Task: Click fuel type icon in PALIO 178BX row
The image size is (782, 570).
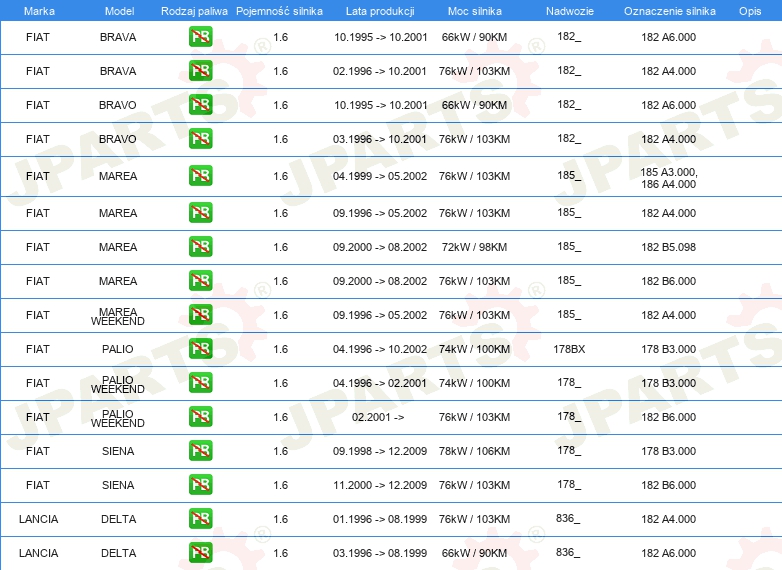Action: coord(200,349)
